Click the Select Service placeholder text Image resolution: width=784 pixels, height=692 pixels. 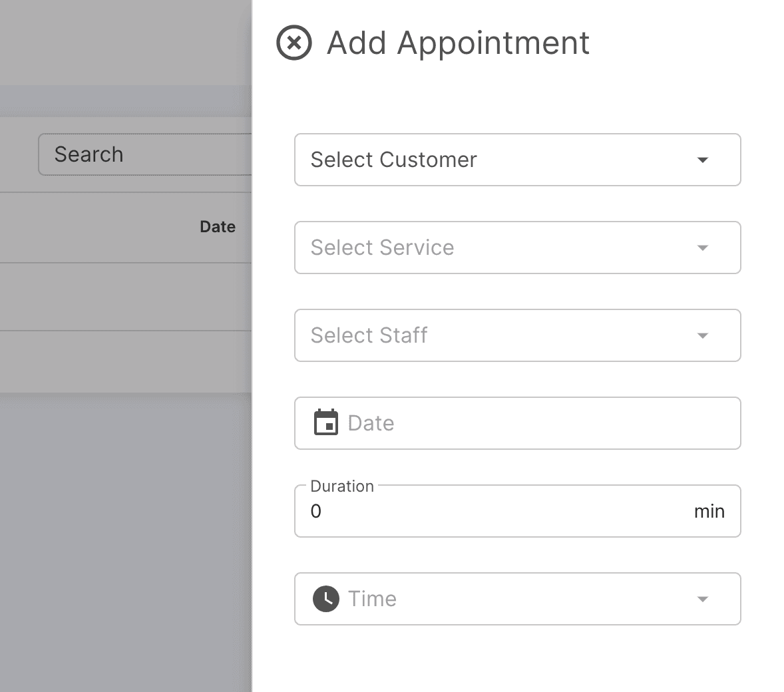coord(382,248)
